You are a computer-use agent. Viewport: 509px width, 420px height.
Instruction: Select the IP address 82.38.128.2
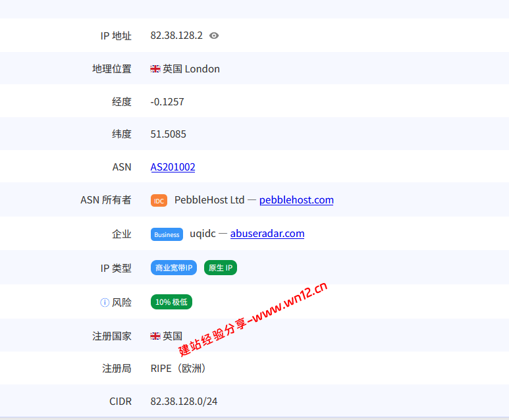point(176,36)
